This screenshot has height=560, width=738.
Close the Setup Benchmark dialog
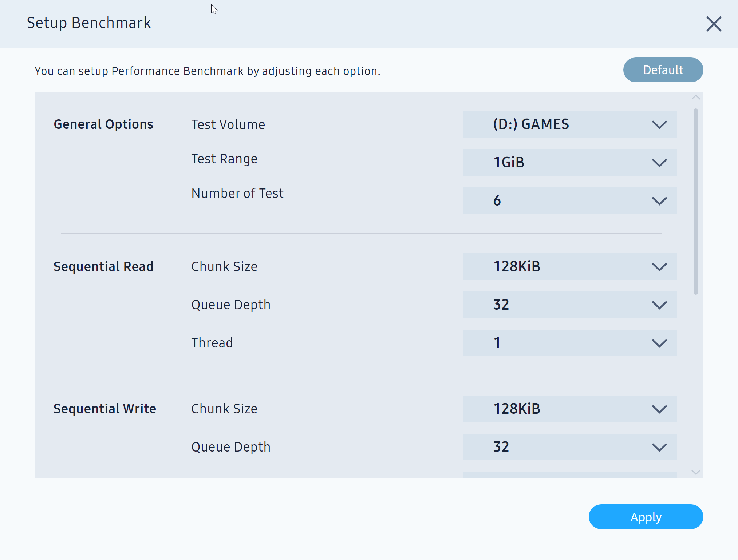714,24
